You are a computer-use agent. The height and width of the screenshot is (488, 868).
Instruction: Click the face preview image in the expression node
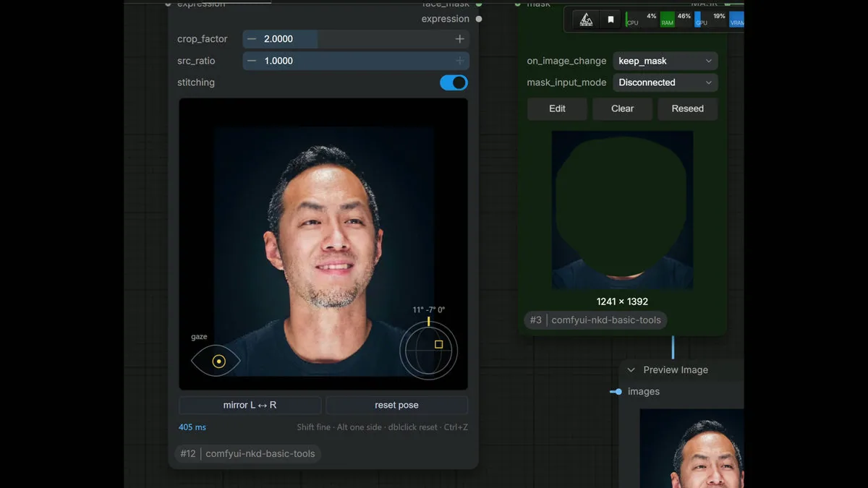pyautogui.click(x=323, y=244)
